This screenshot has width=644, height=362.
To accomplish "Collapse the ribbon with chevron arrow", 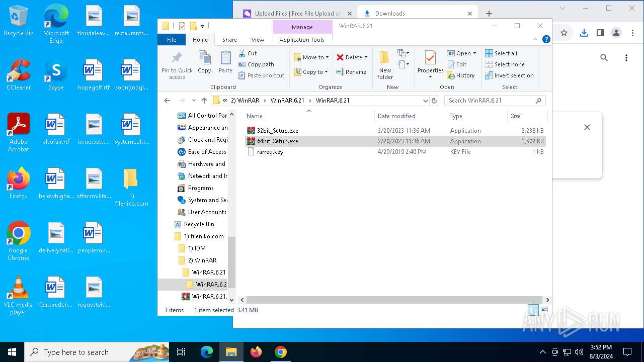I will click(535, 39).
